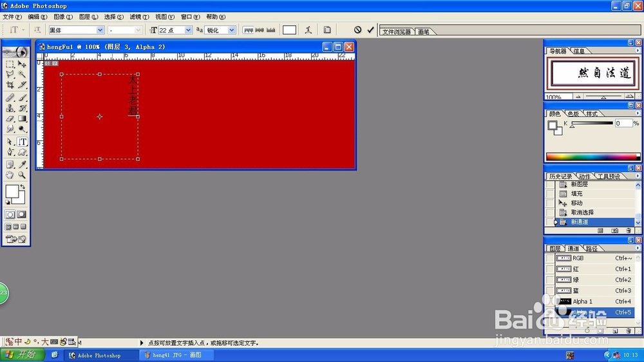Viewport: 644px width, 362px height.
Task: Select the Path Selection arrow tool
Action: click(x=10, y=142)
